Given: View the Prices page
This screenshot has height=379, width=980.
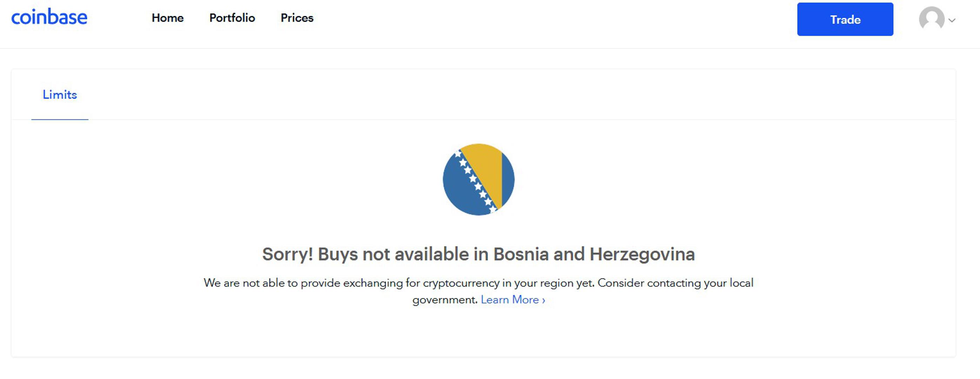Looking at the screenshot, I should 297,18.
